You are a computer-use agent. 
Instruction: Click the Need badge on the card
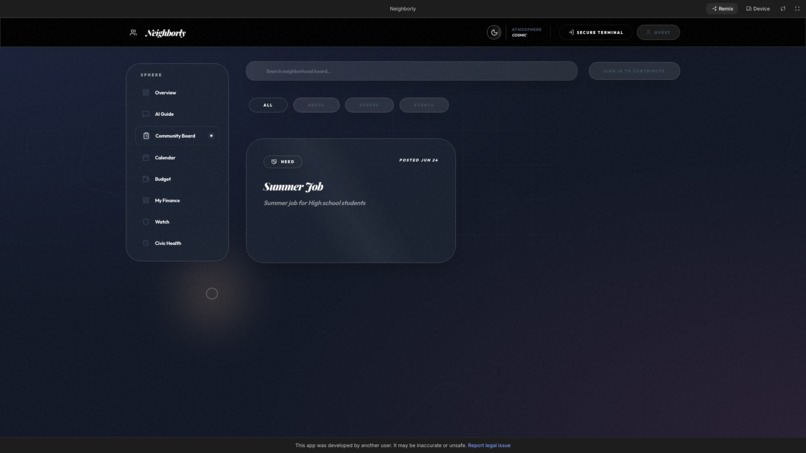point(283,161)
